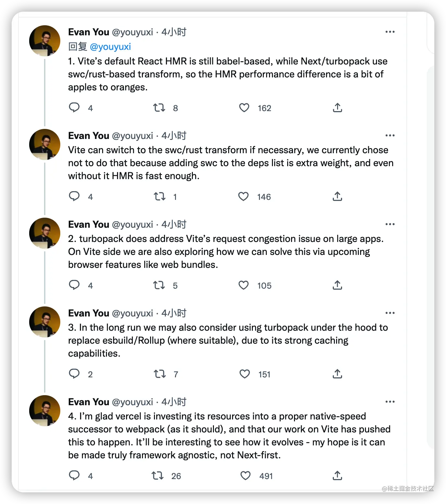This screenshot has height=504, width=446.
Task: Retweet the babel-based React HMR tweet
Action: (x=159, y=108)
